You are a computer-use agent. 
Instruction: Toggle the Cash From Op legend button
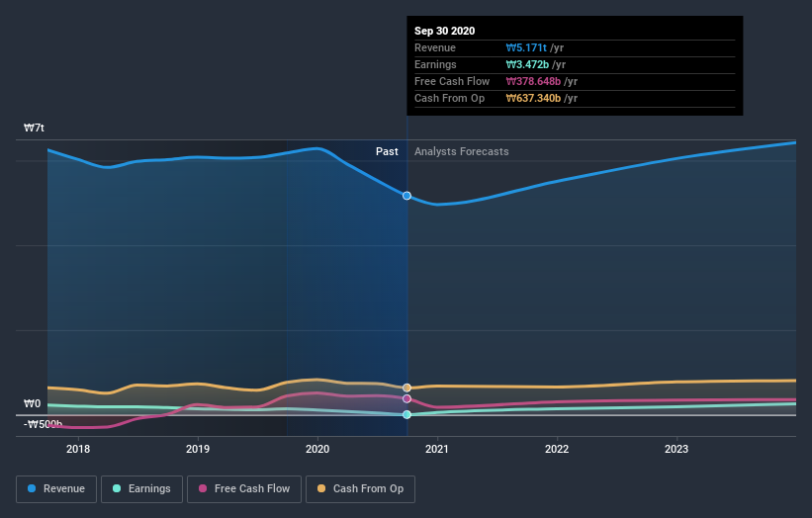pyautogui.click(x=360, y=489)
